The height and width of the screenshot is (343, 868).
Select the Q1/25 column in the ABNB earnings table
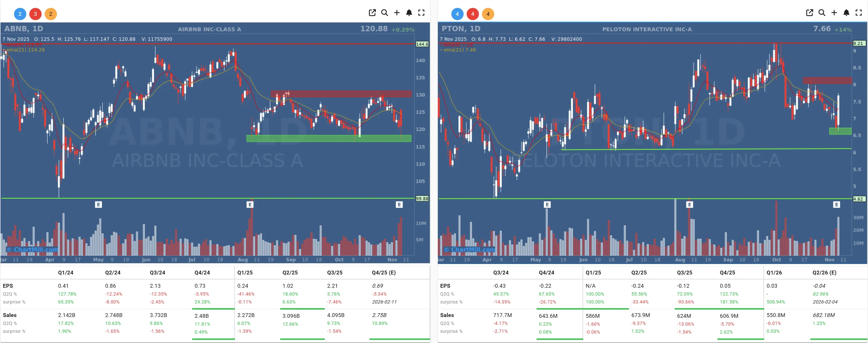click(245, 273)
